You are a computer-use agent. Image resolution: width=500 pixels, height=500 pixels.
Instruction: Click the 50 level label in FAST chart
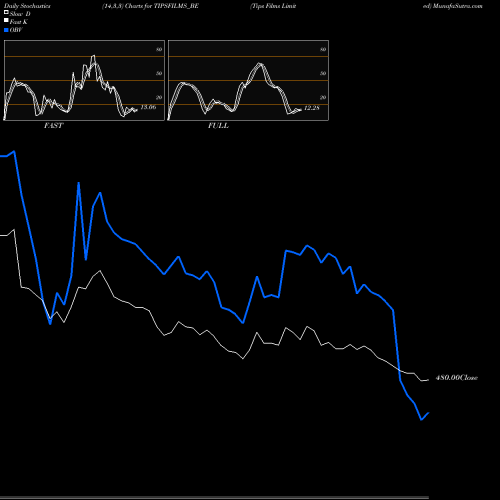click(x=159, y=73)
